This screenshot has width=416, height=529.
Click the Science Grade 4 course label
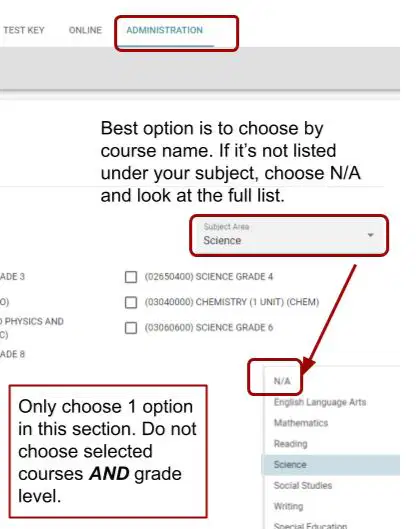pyautogui.click(x=209, y=277)
